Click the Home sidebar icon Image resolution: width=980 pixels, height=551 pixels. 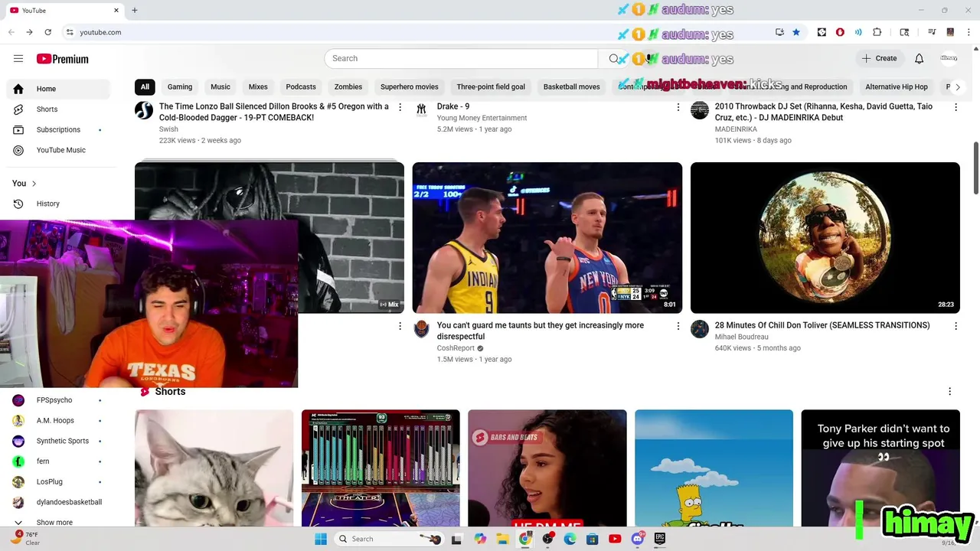click(18, 89)
